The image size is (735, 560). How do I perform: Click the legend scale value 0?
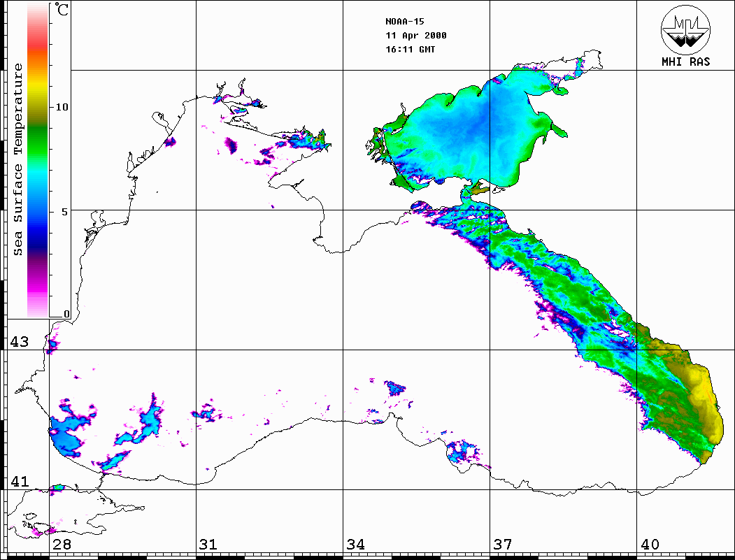[66, 314]
